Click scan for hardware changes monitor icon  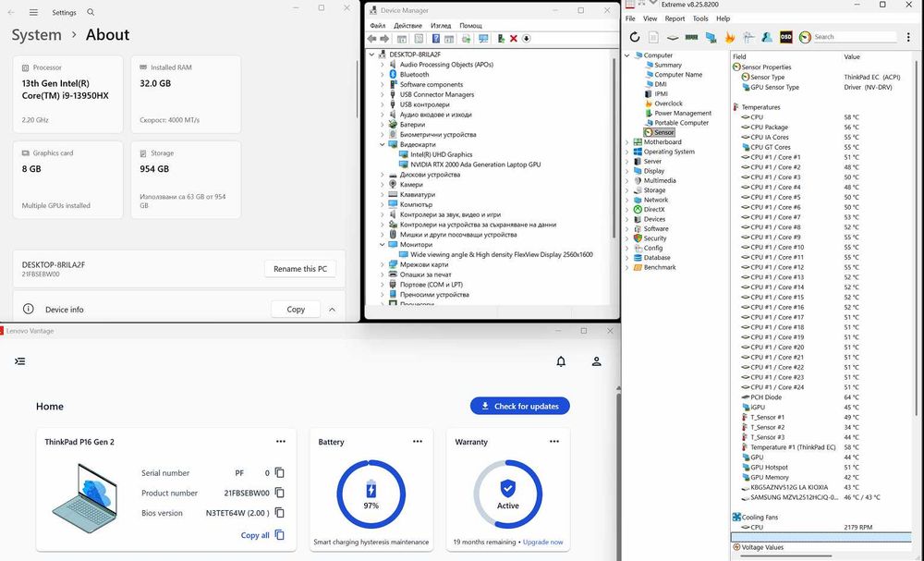coord(484,39)
